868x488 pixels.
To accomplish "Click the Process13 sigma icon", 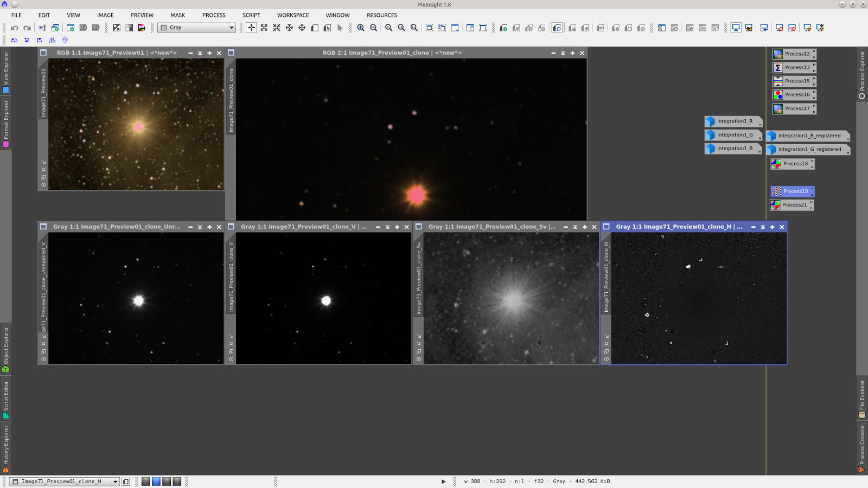I will point(778,68).
